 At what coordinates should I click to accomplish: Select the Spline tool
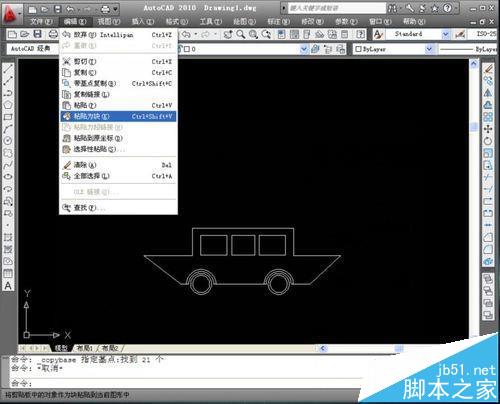pos(8,165)
